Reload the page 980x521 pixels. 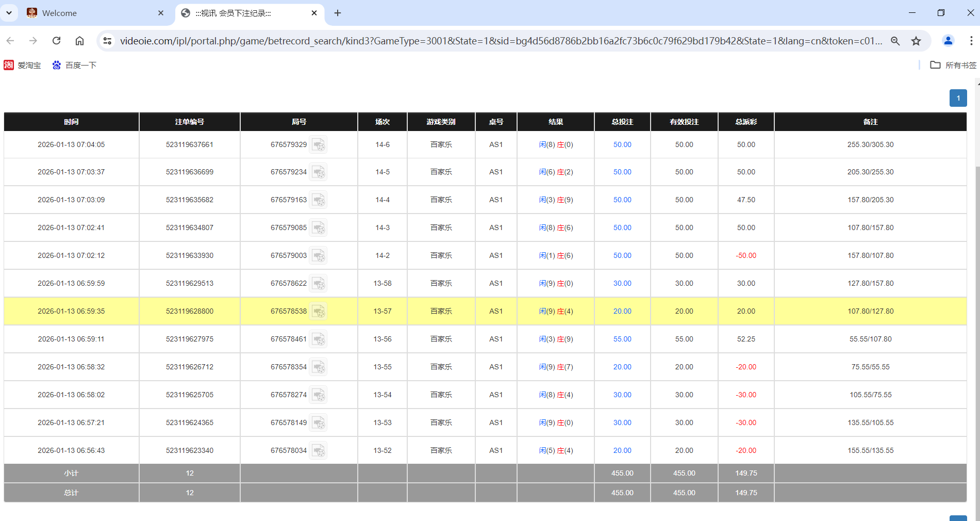click(x=57, y=41)
